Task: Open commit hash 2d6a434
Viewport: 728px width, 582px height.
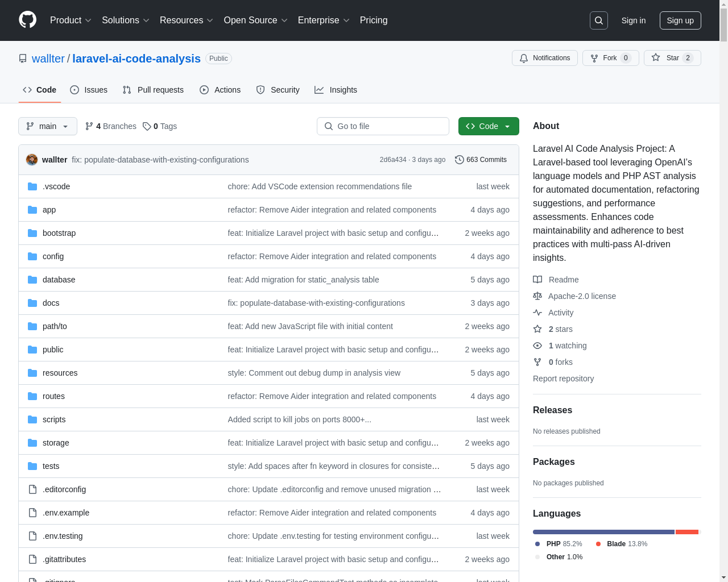Action: pos(393,160)
